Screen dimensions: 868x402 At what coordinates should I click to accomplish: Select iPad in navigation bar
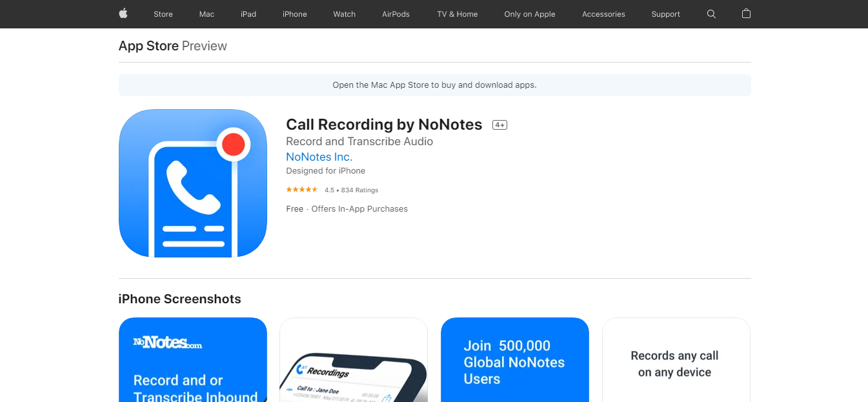248,14
